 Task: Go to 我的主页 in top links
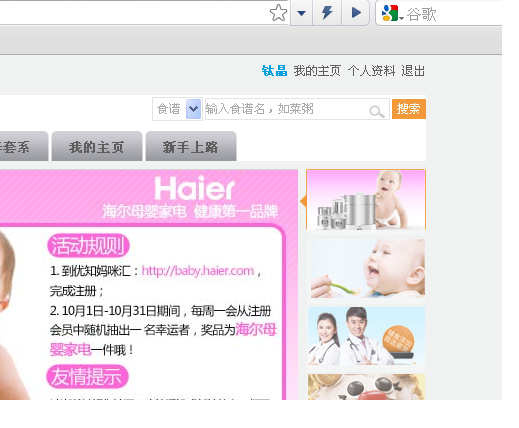tap(317, 71)
